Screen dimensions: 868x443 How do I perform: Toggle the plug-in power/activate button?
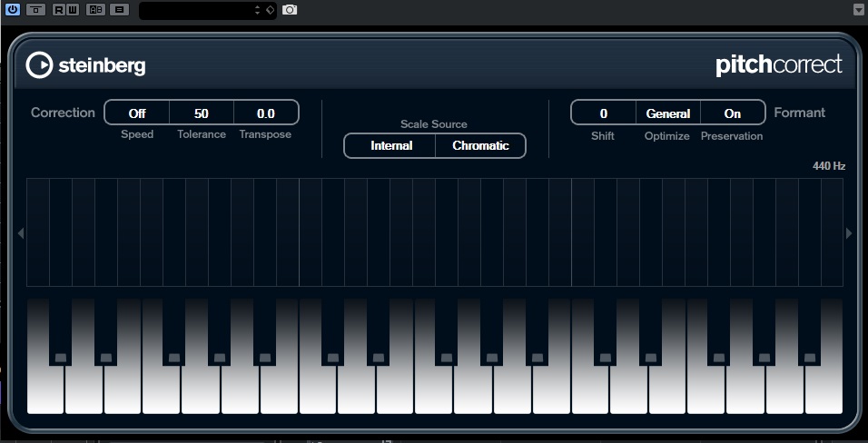click(x=12, y=9)
